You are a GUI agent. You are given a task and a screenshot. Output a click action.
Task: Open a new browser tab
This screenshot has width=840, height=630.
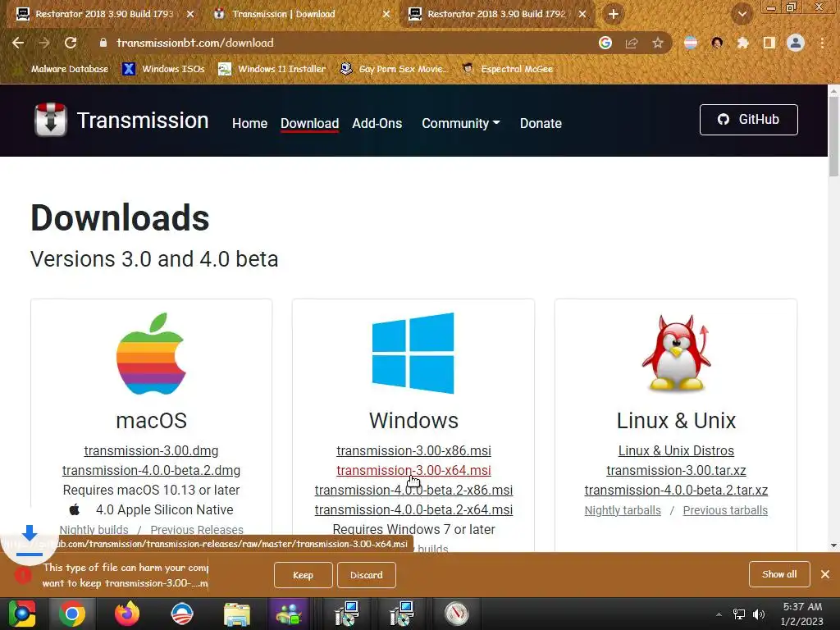(x=614, y=14)
